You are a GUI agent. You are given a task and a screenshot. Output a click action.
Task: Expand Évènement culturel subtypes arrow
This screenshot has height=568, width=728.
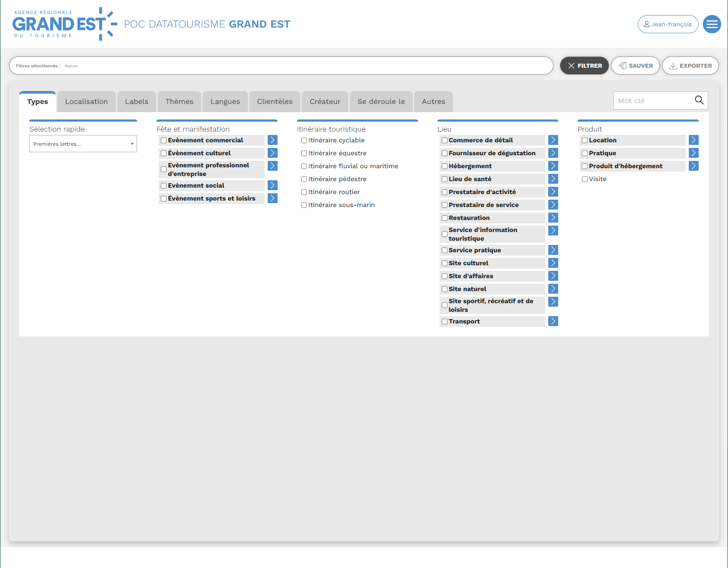point(272,153)
